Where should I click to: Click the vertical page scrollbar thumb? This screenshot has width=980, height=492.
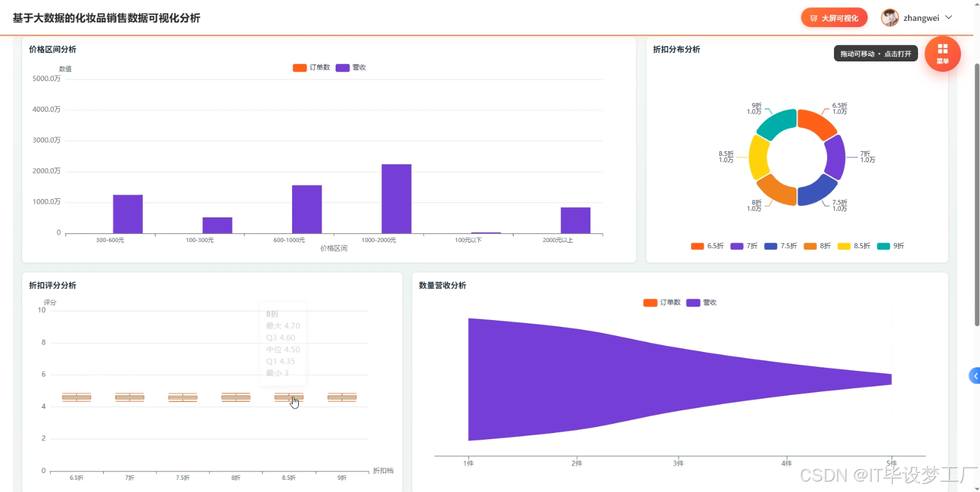pyautogui.click(x=976, y=193)
